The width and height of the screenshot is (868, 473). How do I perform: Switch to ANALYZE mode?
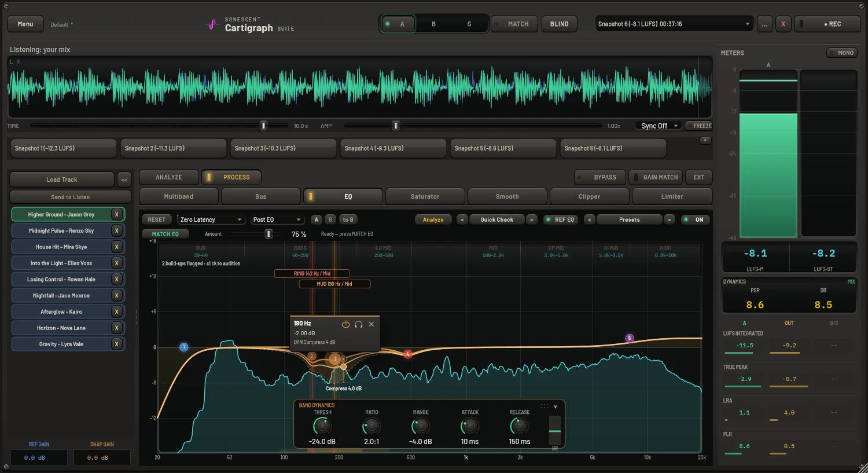(169, 177)
